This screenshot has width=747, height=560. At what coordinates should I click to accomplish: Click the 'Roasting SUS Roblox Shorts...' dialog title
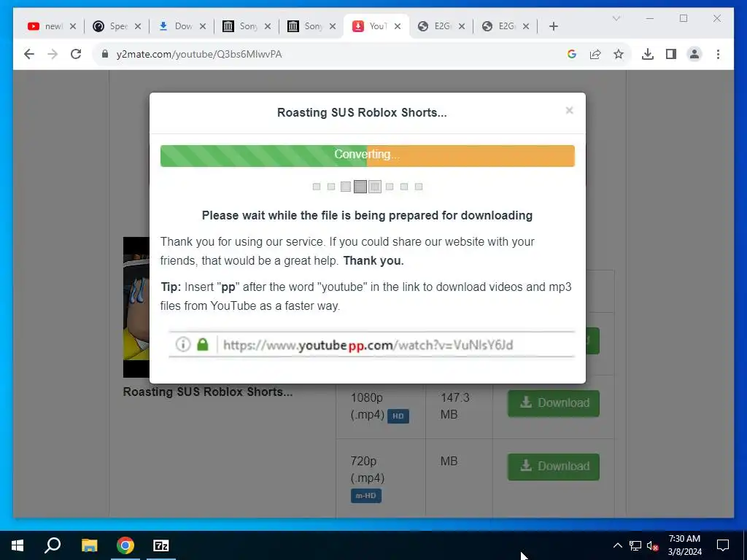click(x=362, y=112)
